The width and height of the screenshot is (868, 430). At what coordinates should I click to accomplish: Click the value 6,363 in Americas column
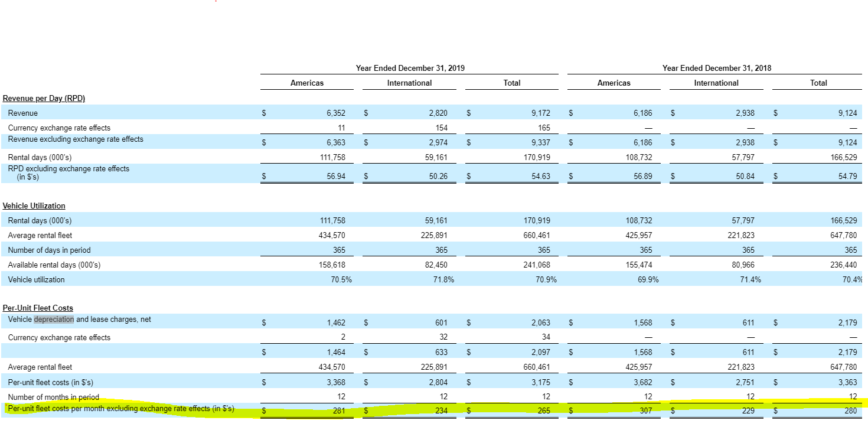pyautogui.click(x=335, y=142)
